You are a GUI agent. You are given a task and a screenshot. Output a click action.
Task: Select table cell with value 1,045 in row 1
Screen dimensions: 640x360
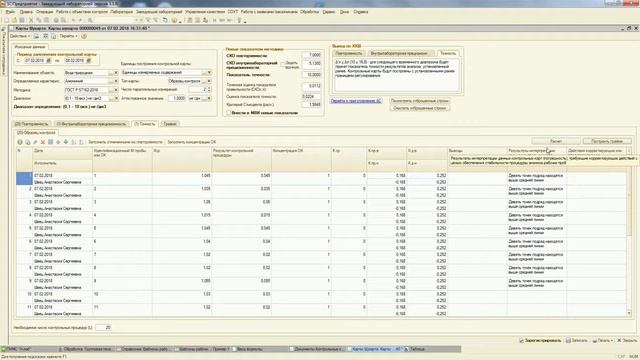182,179
